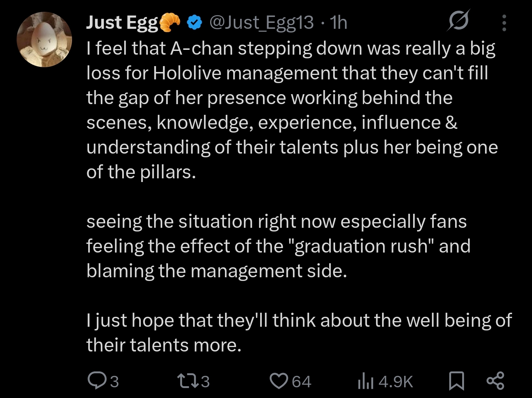Screen dimensions: 532x398
Task: Open the 1h timestamp permalink
Action: coord(339,23)
